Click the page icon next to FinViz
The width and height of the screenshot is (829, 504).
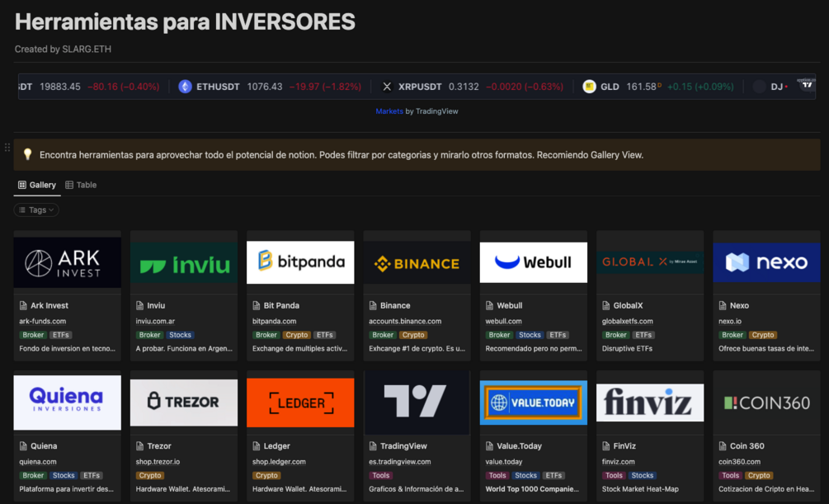606,445
